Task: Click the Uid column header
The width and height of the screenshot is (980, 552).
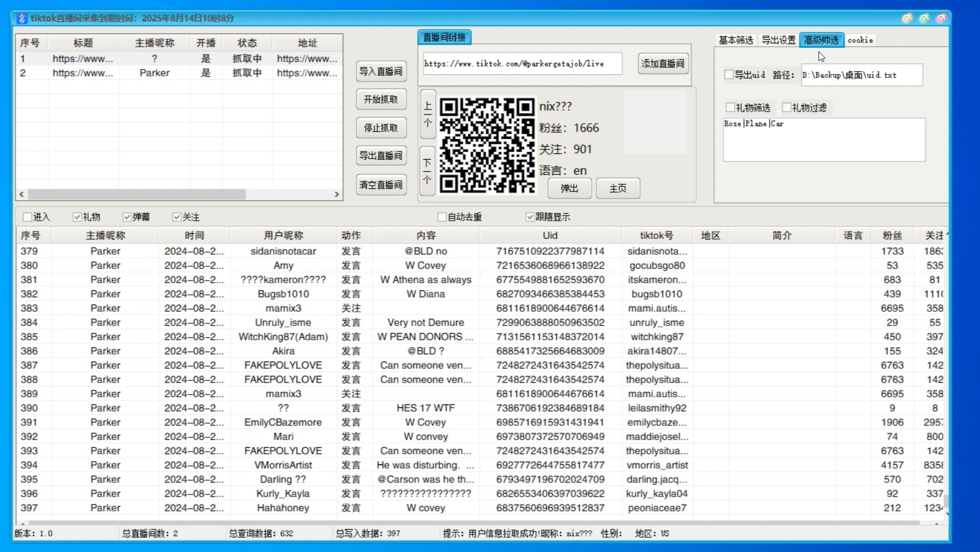Action: coord(550,235)
